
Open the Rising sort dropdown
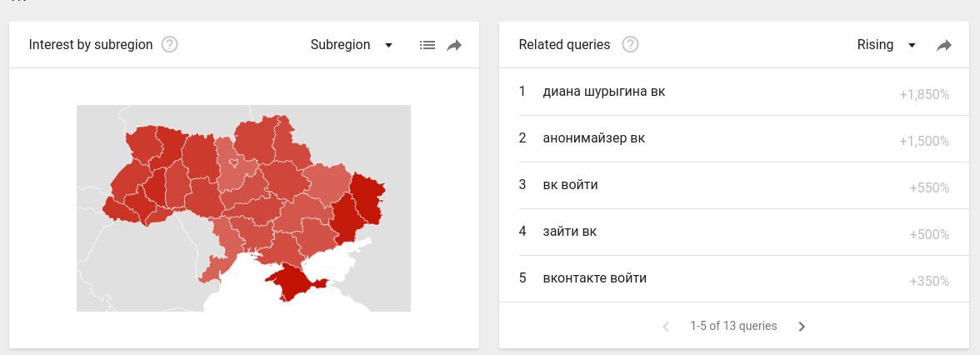pos(886,45)
